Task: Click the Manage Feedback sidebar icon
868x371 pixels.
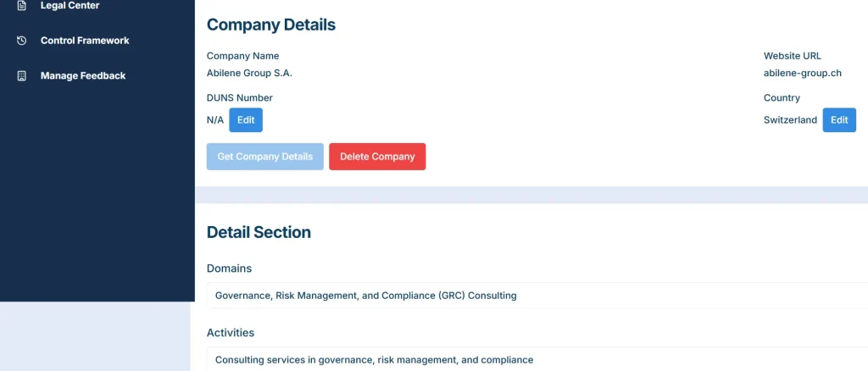Action: [x=22, y=76]
